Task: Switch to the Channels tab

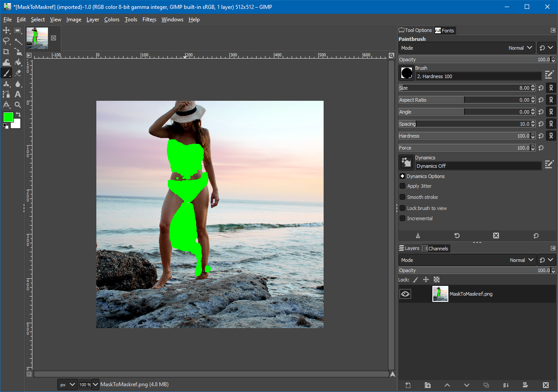Action: (435, 249)
